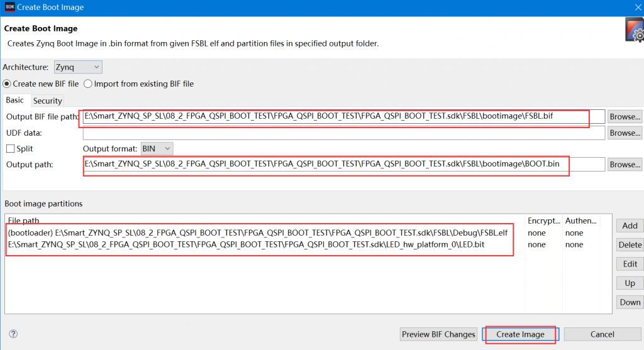
Task: Click the boot image gear icon
Action: [634, 30]
